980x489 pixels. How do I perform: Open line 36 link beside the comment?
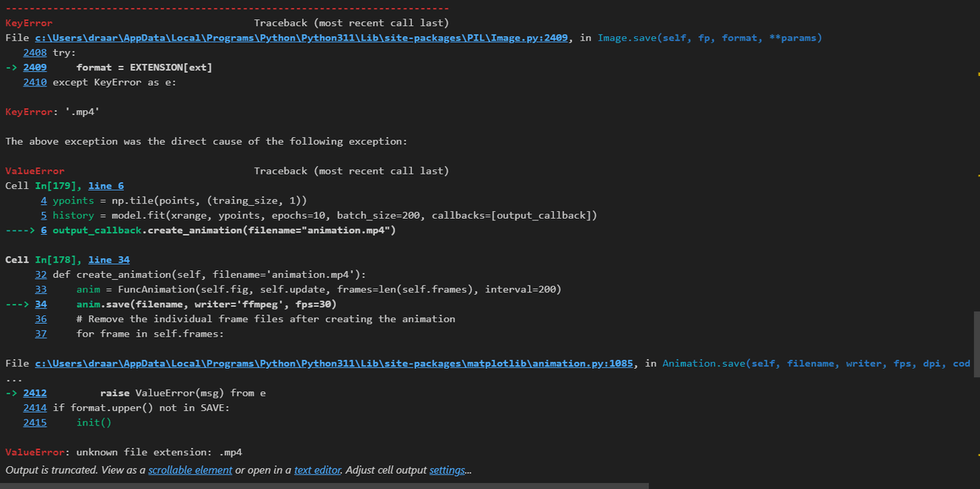(x=41, y=319)
